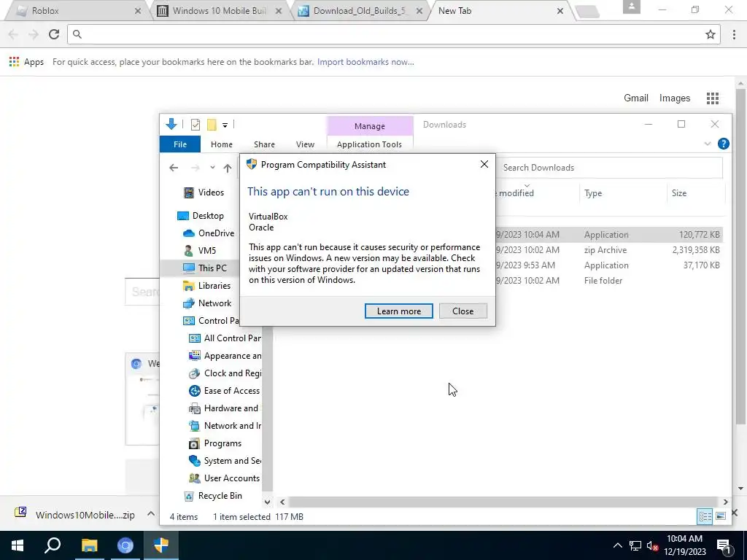The image size is (747, 560).
Task: Open File Explorer taskbar icon
Action: click(89, 545)
